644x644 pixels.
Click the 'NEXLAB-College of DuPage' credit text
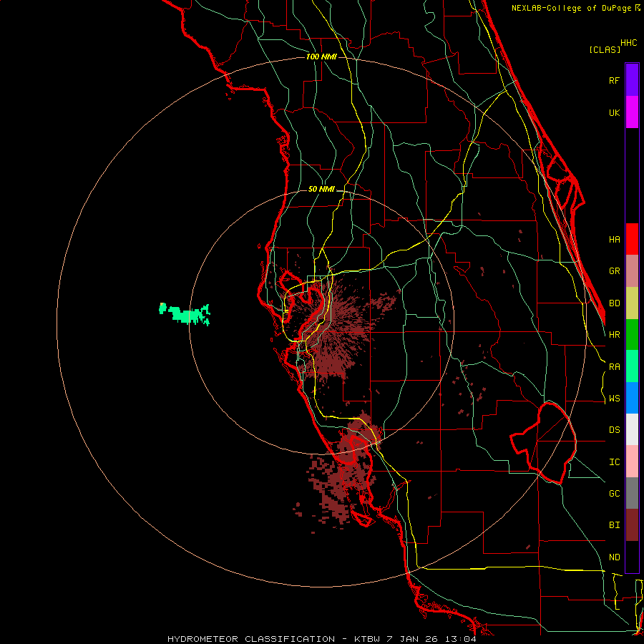coord(571,8)
